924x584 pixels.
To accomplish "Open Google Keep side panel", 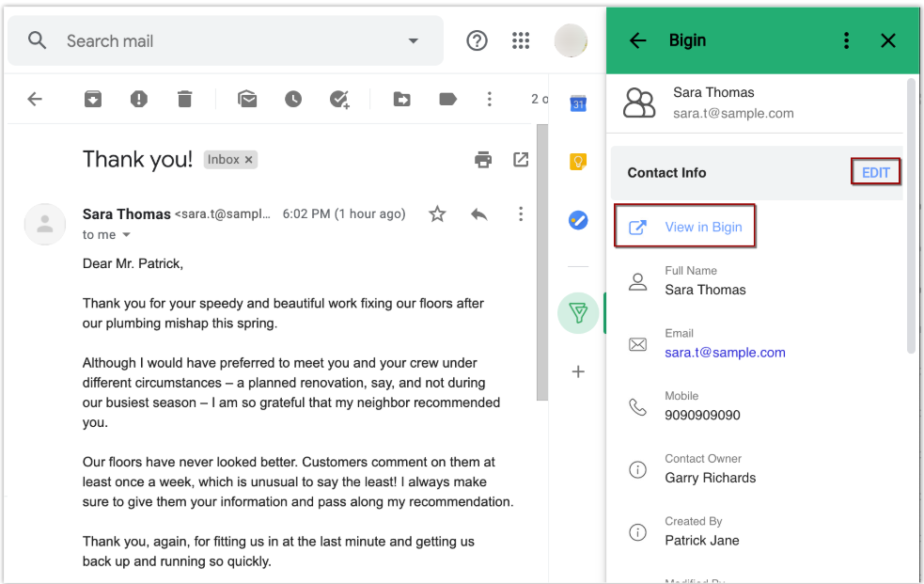I will tap(578, 161).
